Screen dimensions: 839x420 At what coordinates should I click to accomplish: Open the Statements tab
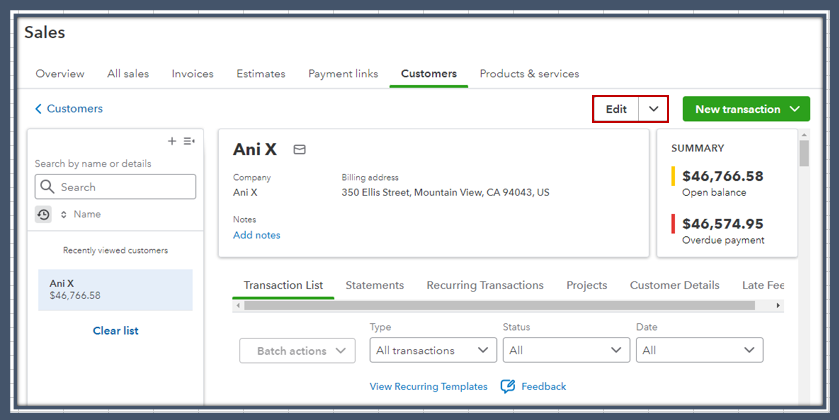[375, 285]
